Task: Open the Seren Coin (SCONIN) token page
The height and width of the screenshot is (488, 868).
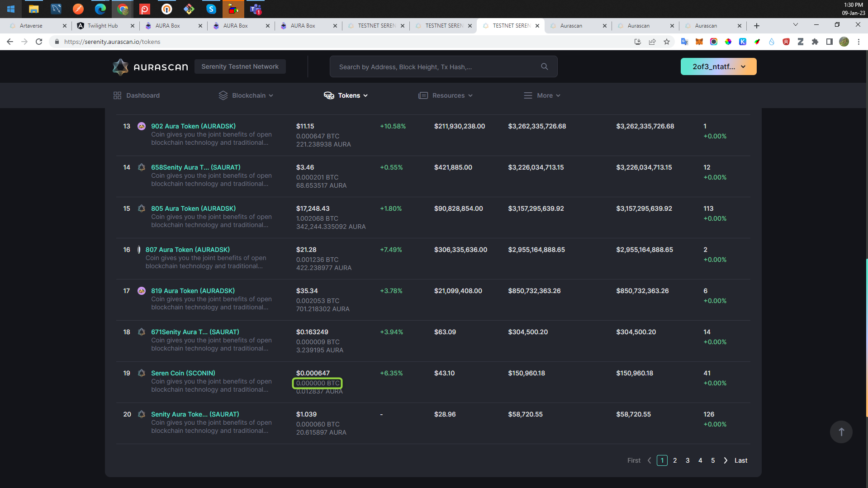Action: coord(183,373)
